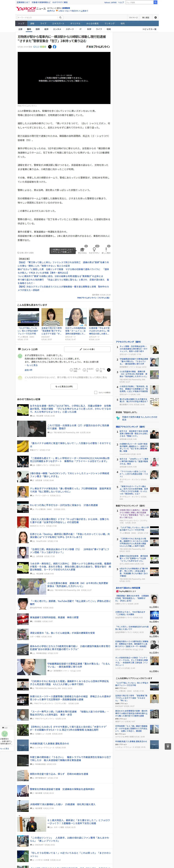
Task: Open the ヘルプ link at top
Action: coord(121,2)
